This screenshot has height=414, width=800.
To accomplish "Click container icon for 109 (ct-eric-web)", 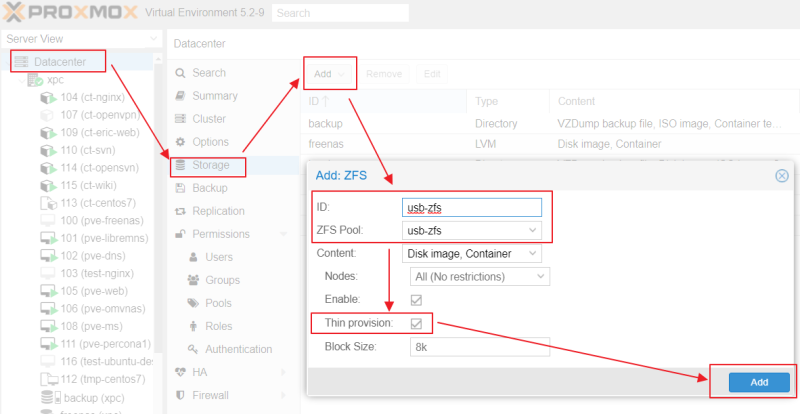I will [48, 133].
